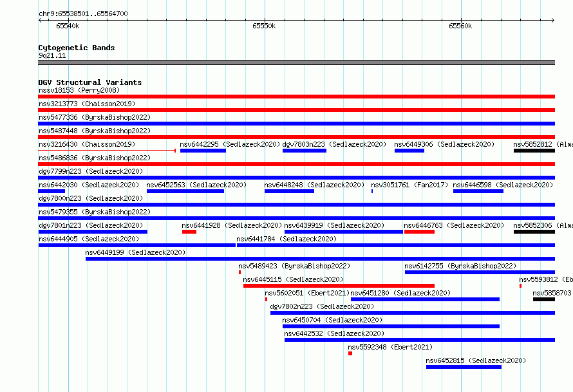Select the nsv5602051 (Ebert2021) label
The image size is (573, 392).
click(307, 293)
